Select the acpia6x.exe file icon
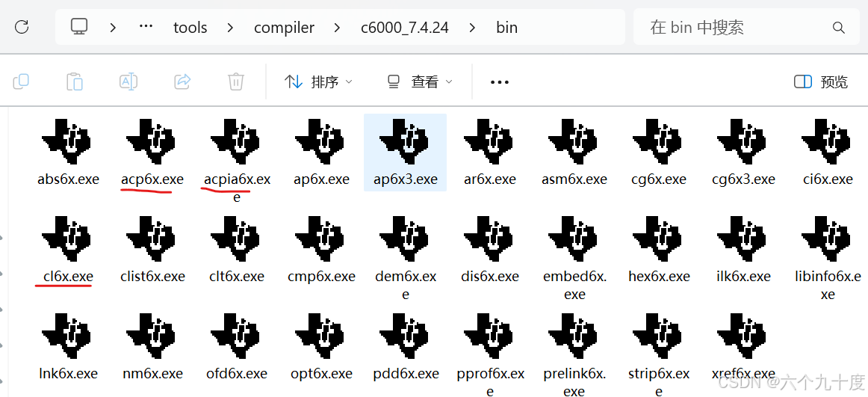This screenshot has width=868, height=397. [236, 142]
